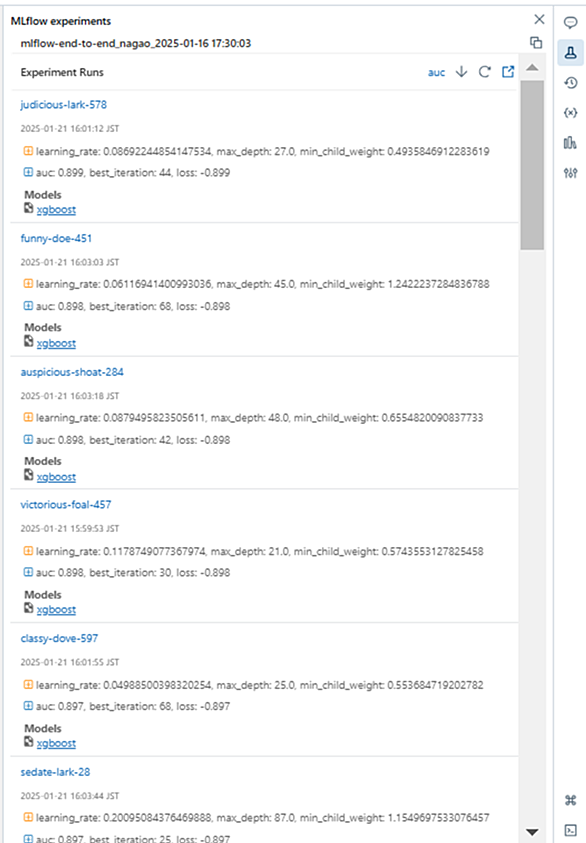
Task: Expand metrics of judicious-lark-578 run
Action: (28, 173)
